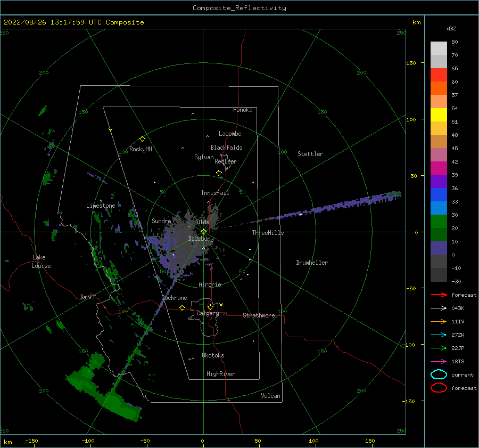Click the Sundre label
This screenshot has height=448, width=479.
click(161, 221)
